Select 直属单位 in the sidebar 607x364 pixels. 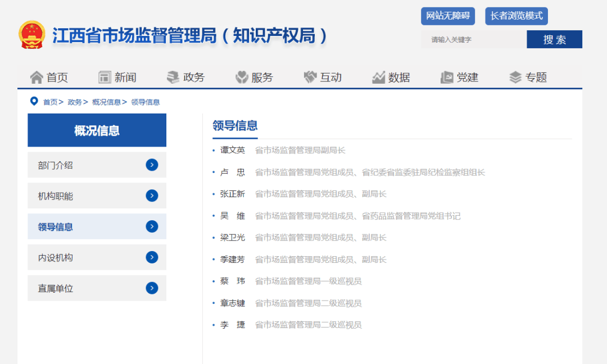point(56,288)
